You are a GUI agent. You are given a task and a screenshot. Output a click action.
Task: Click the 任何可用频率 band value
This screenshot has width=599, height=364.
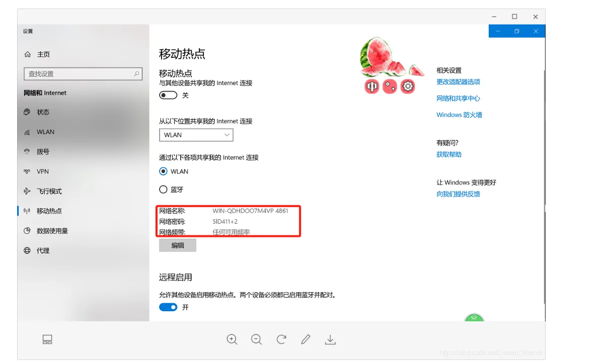[231, 232]
